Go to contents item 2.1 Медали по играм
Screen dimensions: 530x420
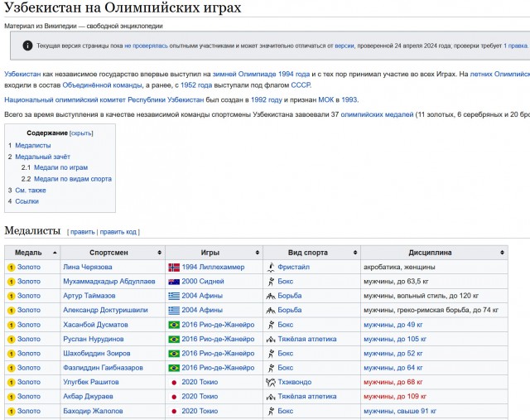point(60,167)
